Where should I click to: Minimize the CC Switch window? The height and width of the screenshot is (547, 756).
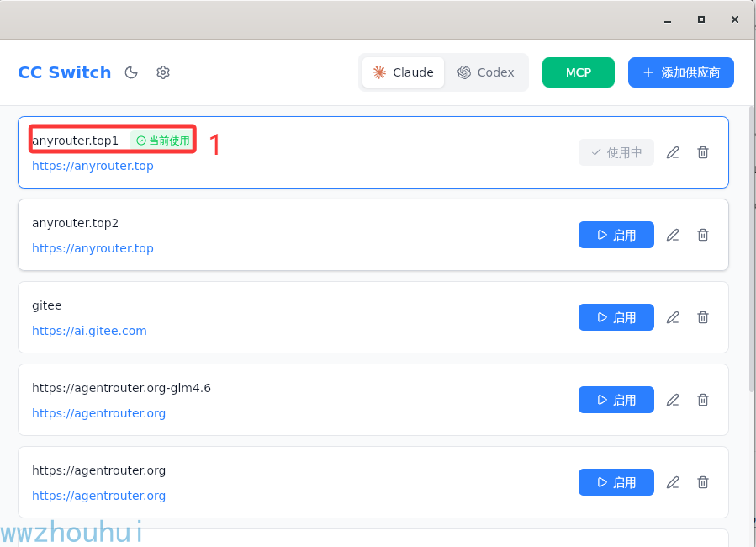[x=668, y=20]
